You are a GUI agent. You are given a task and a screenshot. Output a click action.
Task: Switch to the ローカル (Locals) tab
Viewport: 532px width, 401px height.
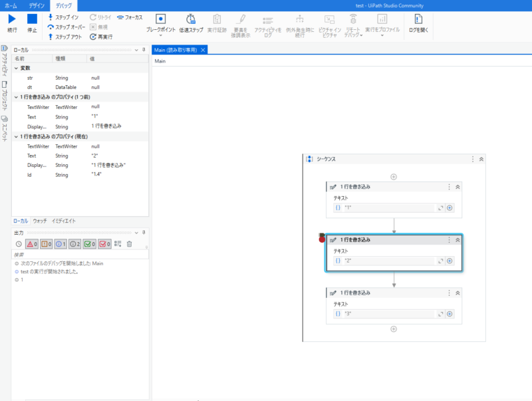click(21, 221)
